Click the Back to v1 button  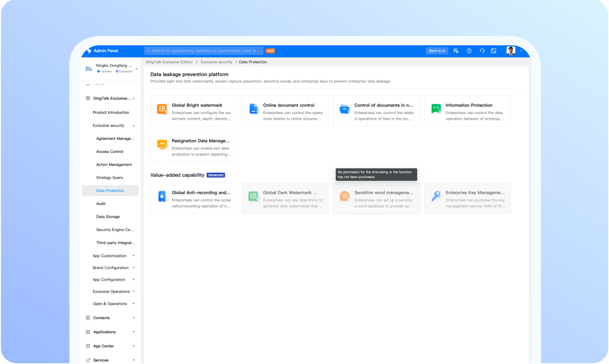coord(437,51)
